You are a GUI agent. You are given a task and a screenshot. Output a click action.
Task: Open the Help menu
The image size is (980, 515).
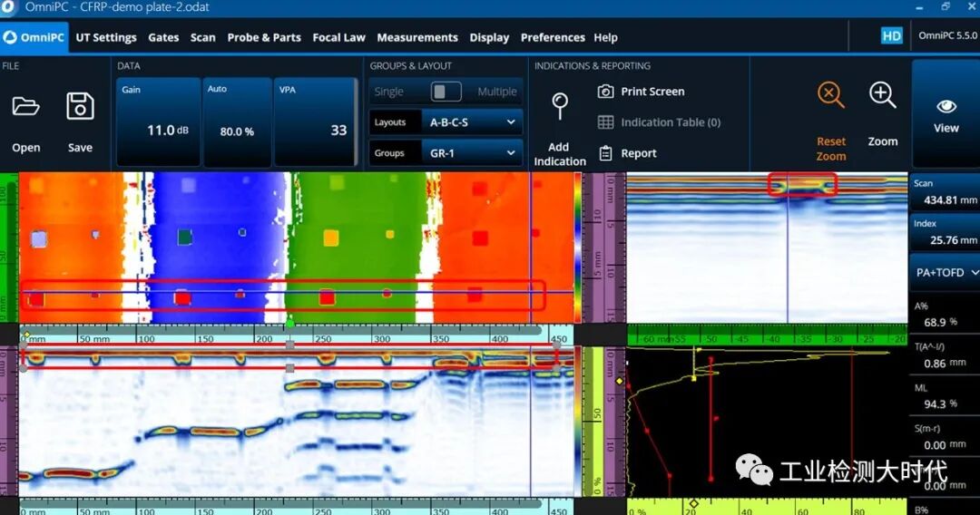[605, 37]
